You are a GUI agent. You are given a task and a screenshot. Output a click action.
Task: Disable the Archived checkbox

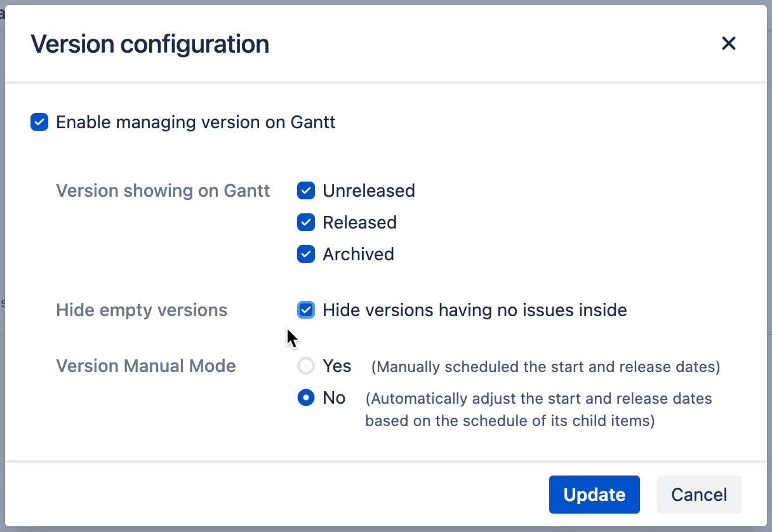306,254
